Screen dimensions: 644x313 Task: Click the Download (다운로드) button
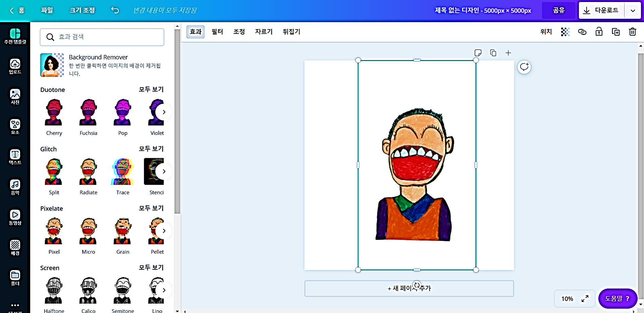[602, 10]
